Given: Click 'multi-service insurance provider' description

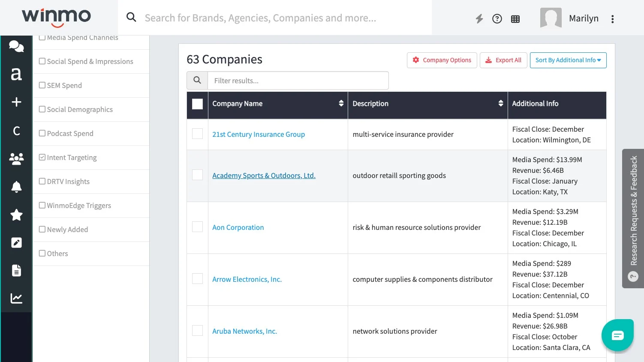Looking at the screenshot, I should pyautogui.click(x=403, y=134).
